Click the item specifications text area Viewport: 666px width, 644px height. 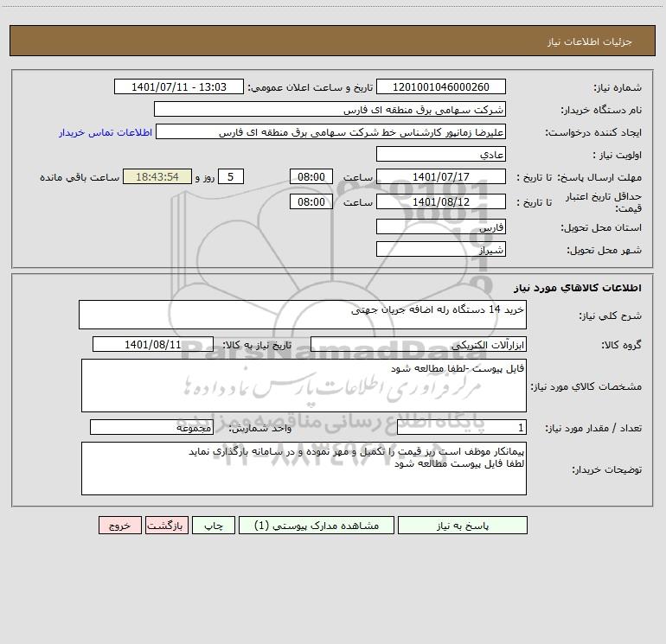point(304,386)
